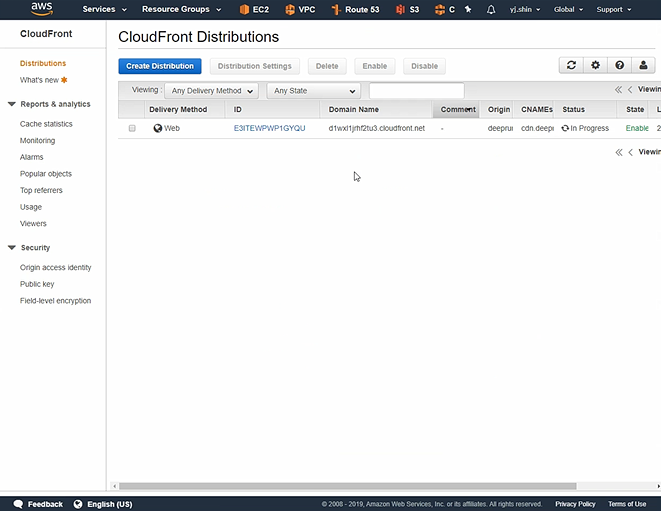Open the Route 53 shortcut
Screen dimensions: 661x511
tap(355, 9)
